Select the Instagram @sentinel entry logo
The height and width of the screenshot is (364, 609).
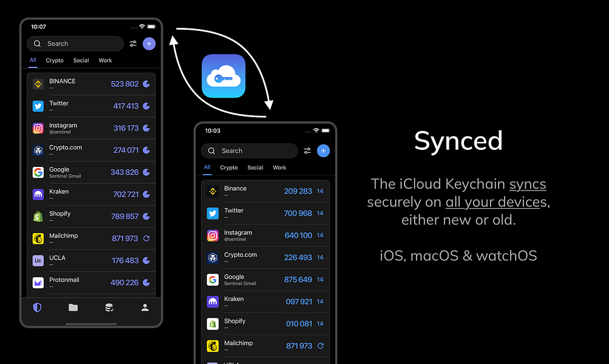pos(38,128)
